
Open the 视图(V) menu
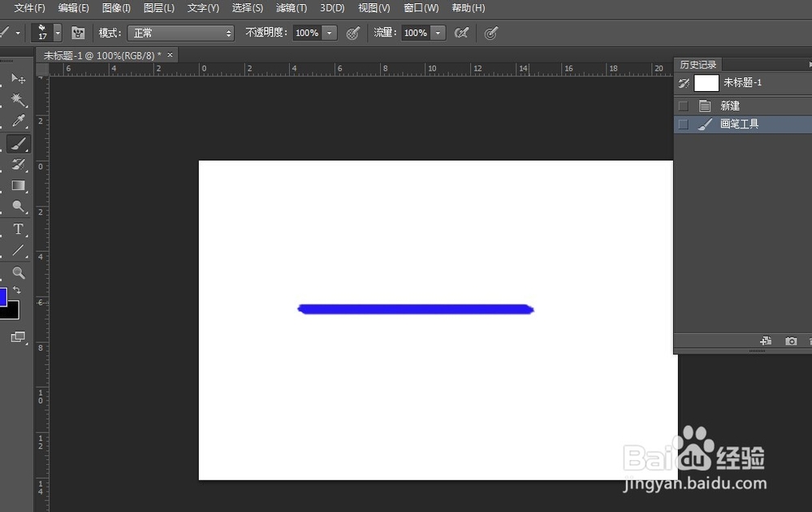point(374,8)
